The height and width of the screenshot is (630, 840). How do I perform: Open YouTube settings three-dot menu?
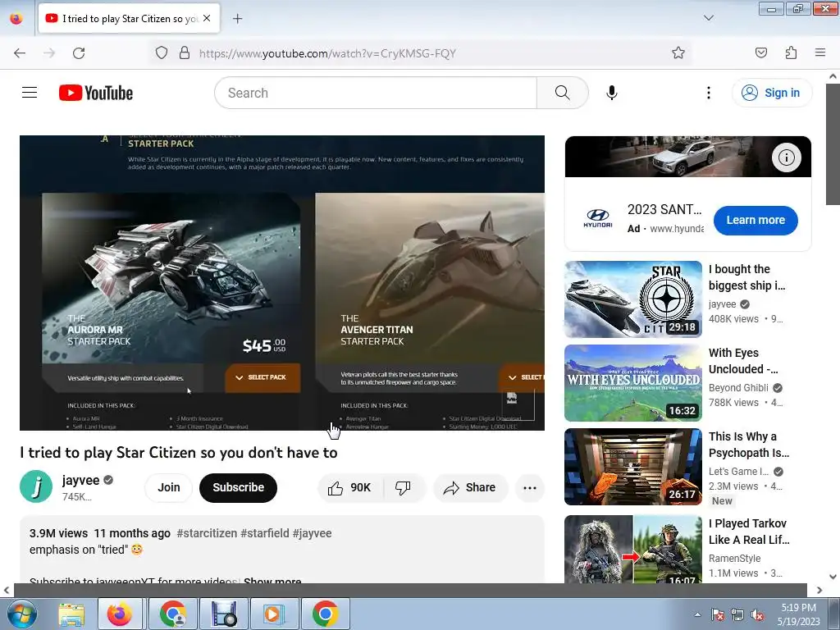click(708, 93)
